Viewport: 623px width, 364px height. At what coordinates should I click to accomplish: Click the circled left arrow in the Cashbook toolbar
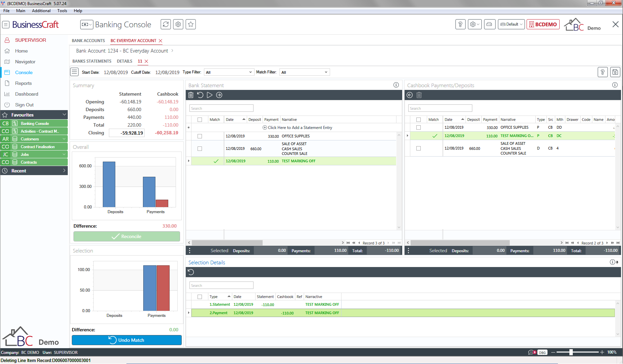coord(410,95)
